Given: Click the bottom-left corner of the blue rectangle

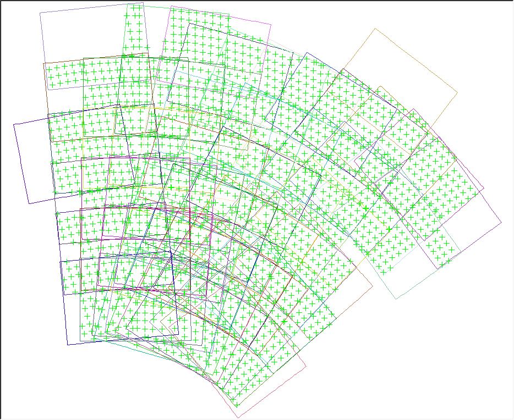Looking at the screenshot, I should pyautogui.click(x=68, y=345).
